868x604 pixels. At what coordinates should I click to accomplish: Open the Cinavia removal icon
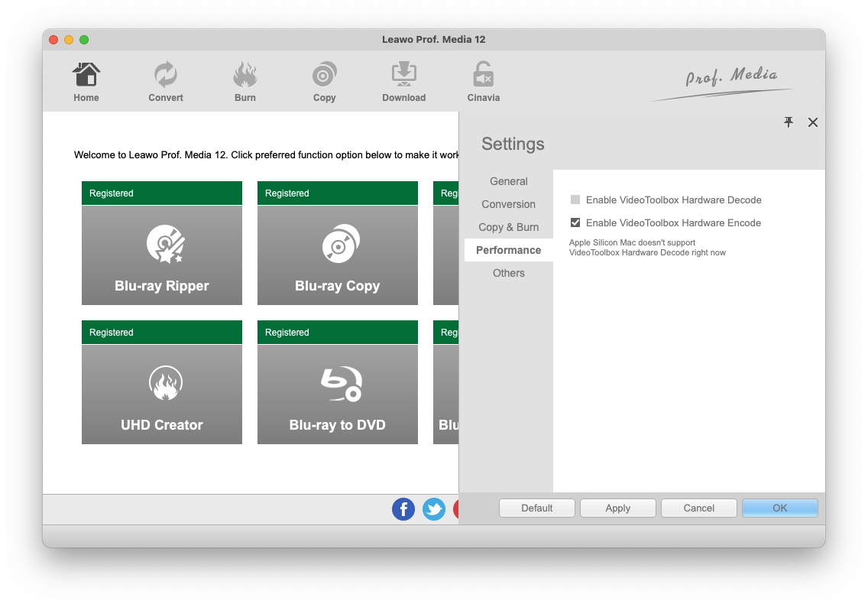(483, 76)
